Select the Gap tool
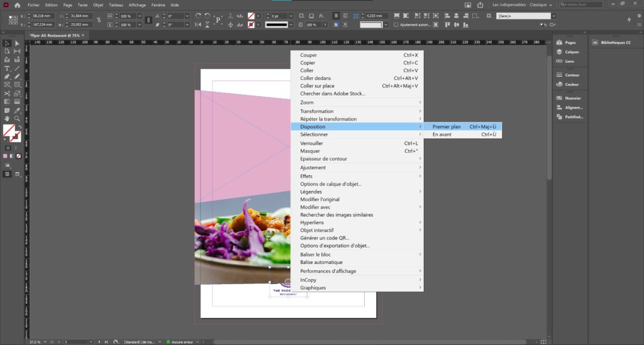Screen dimensions: 644x345 click(17, 52)
